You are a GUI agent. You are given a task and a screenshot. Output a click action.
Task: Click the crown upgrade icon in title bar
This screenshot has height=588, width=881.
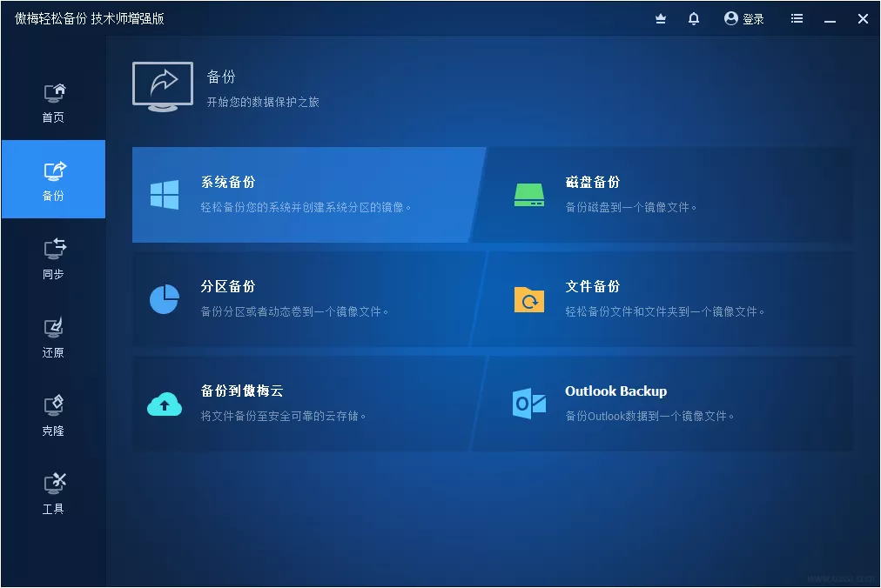coord(661,18)
